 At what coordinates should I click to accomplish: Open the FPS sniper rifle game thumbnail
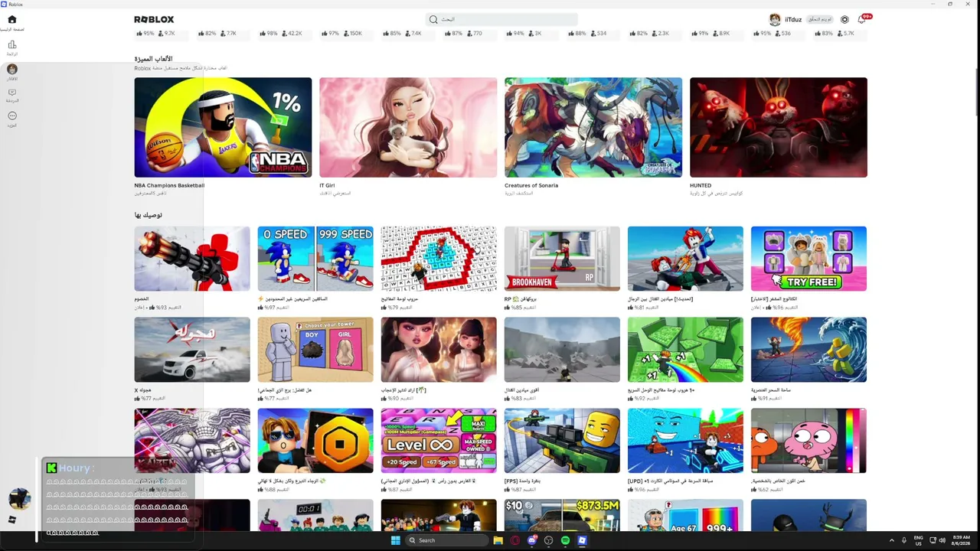(x=562, y=441)
